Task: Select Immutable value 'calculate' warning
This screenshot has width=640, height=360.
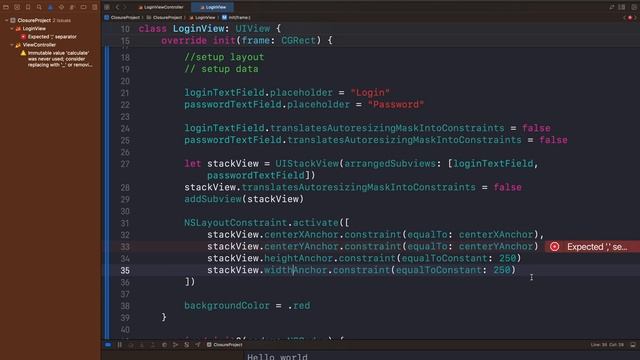Action: tap(56, 59)
